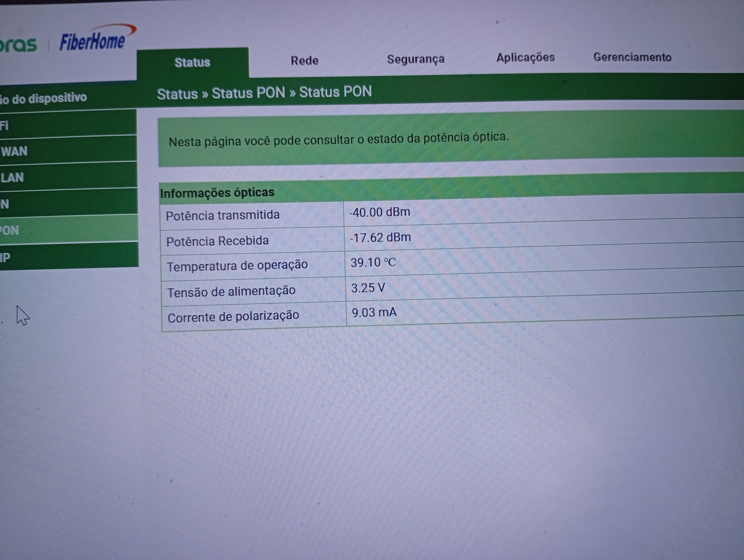Click the 9.03 mA bias current value
The height and width of the screenshot is (560, 744).
[374, 313]
